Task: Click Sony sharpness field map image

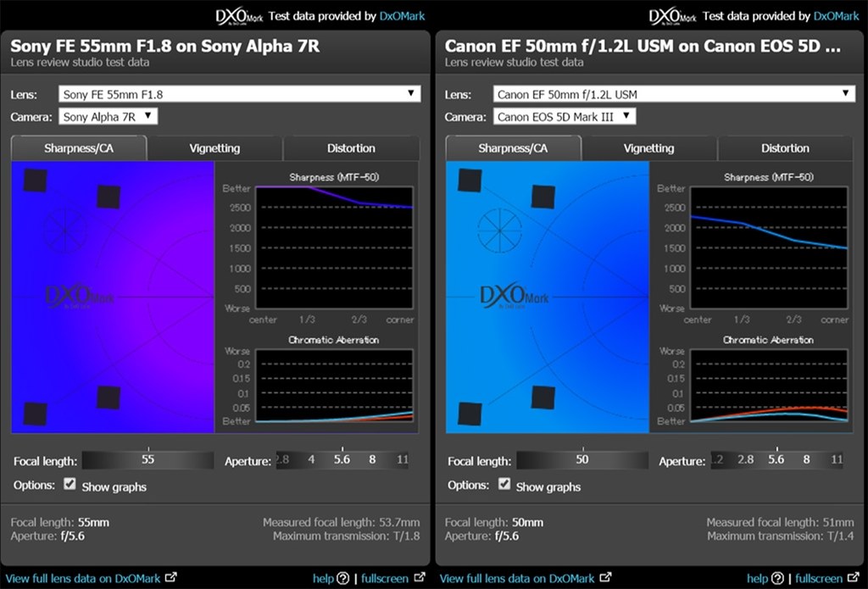Action: click(113, 297)
